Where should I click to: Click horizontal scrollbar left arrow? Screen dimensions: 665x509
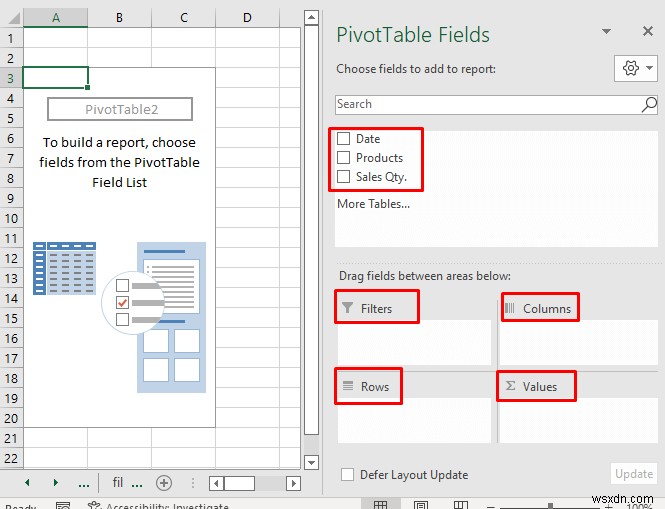click(x=216, y=483)
